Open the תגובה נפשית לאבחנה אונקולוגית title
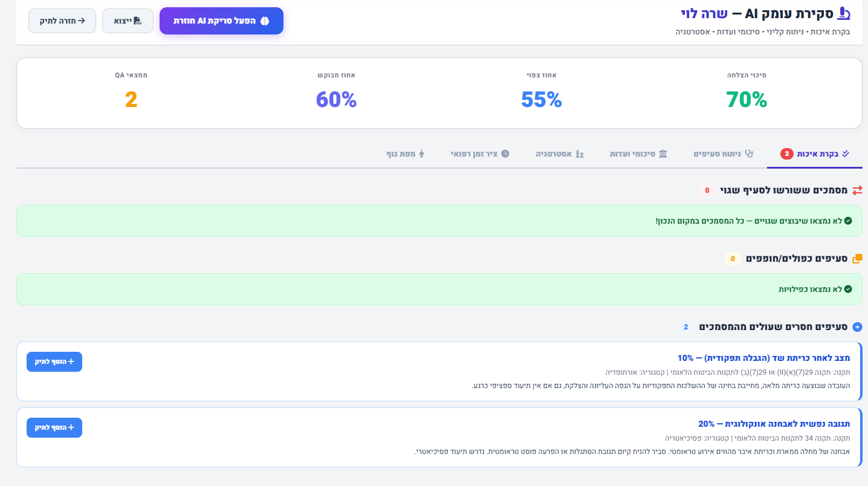 774,424
